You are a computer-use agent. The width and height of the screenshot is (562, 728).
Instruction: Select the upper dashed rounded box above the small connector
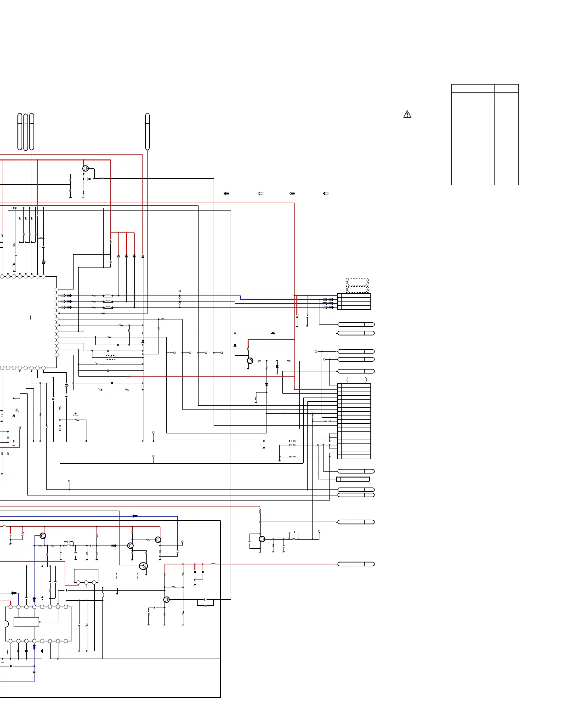(x=358, y=282)
